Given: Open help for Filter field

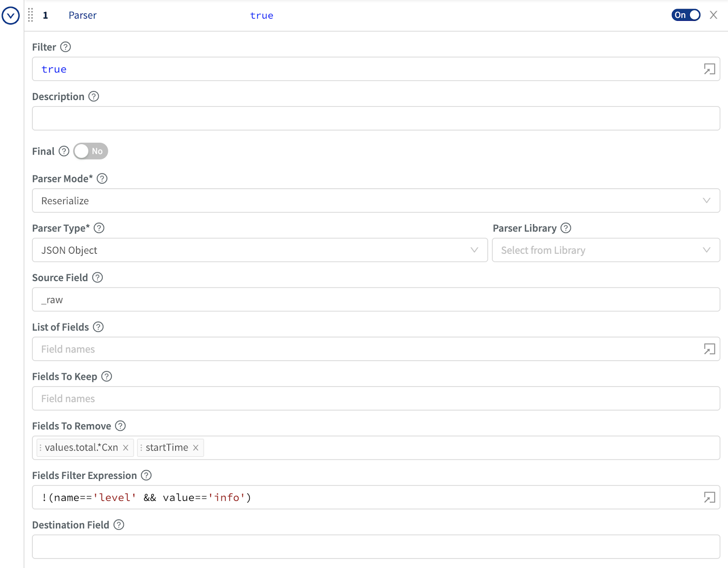Looking at the screenshot, I should pyautogui.click(x=66, y=47).
